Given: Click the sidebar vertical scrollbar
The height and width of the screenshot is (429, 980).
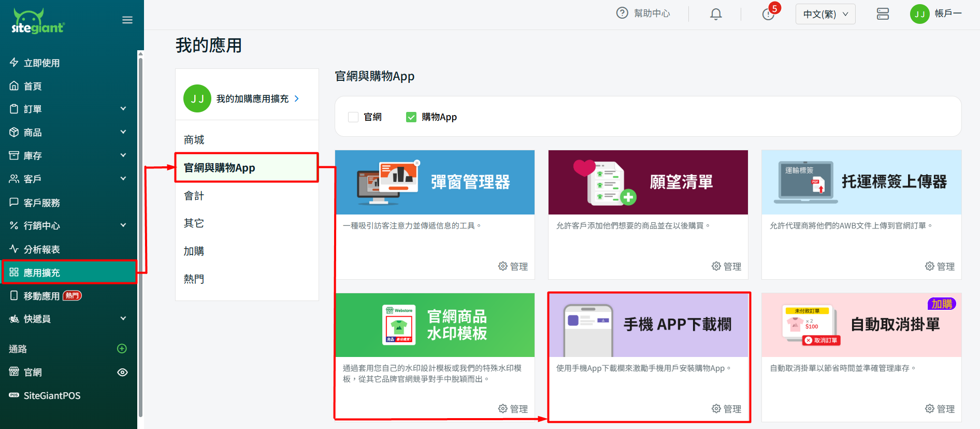Looking at the screenshot, I should coord(140,233).
